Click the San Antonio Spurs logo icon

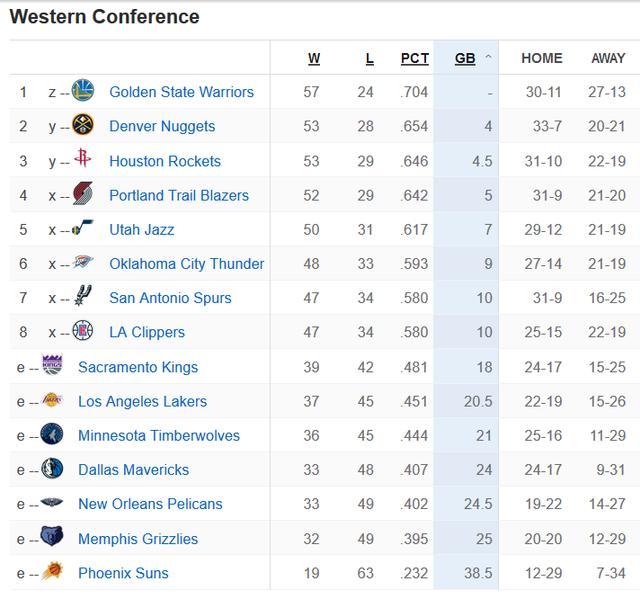point(83,297)
